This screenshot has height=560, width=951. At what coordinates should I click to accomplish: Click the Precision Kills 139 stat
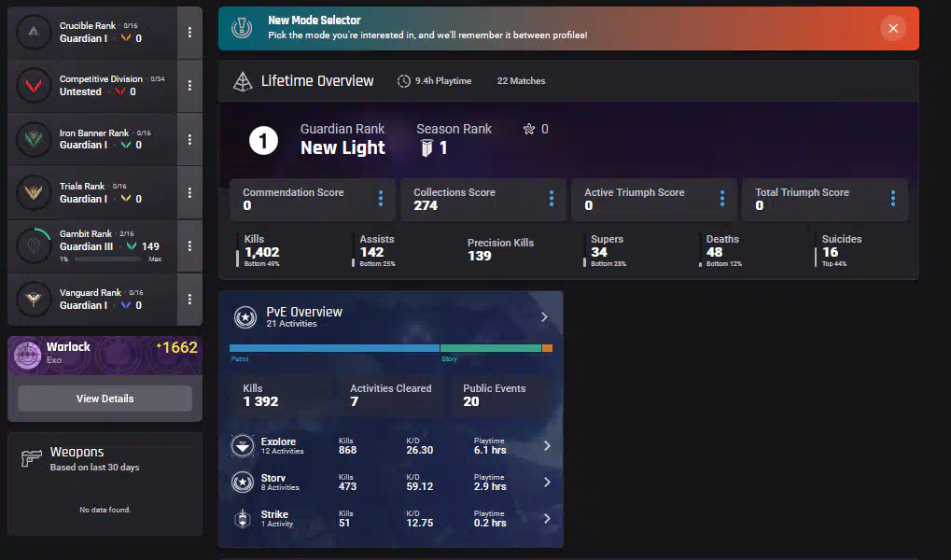coord(500,249)
